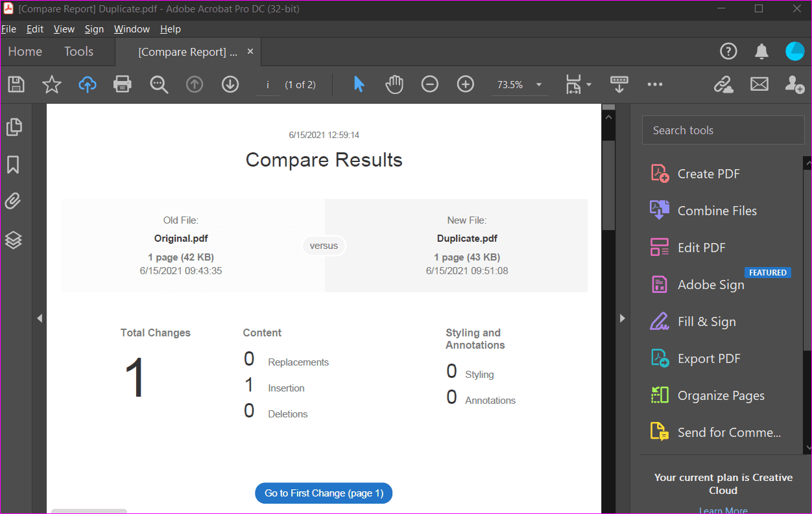Image resolution: width=812 pixels, height=514 pixels.
Task: Share a link to this file
Action: pyautogui.click(x=723, y=84)
